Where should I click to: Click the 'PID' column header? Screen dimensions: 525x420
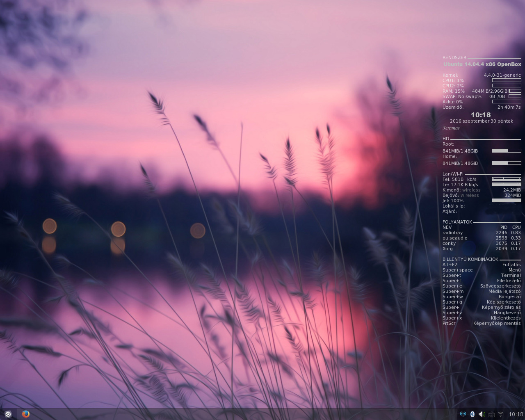pyautogui.click(x=504, y=227)
